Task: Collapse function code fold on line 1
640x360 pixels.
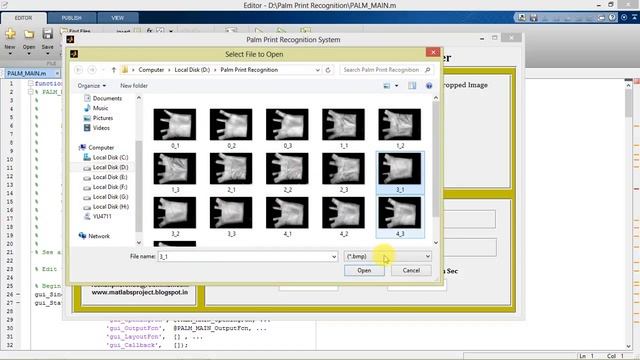Action: click(31, 83)
